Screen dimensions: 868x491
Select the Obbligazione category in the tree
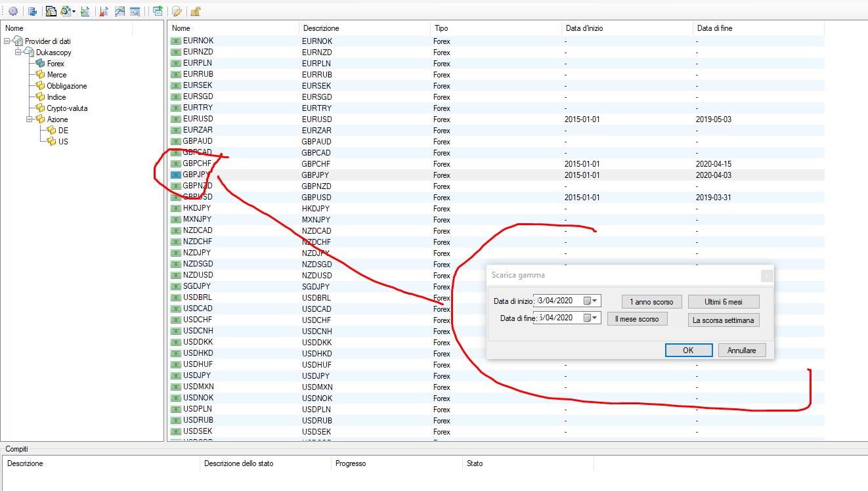coord(66,86)
